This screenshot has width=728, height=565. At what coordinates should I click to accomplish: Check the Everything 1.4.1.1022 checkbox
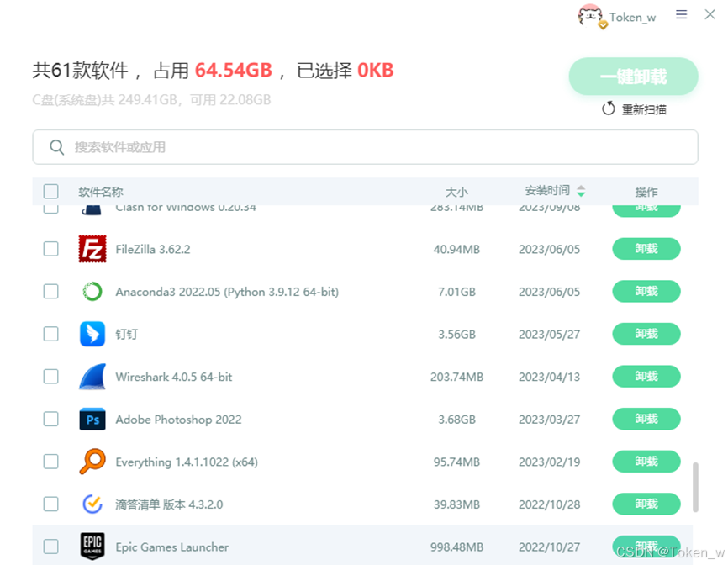click(x=50, y=462)
